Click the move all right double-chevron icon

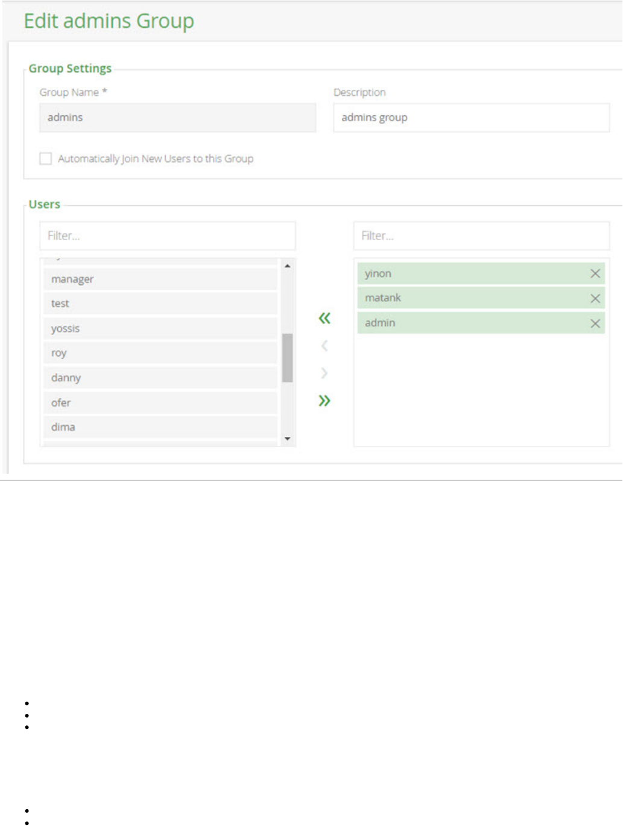click(x=324, y=401)
